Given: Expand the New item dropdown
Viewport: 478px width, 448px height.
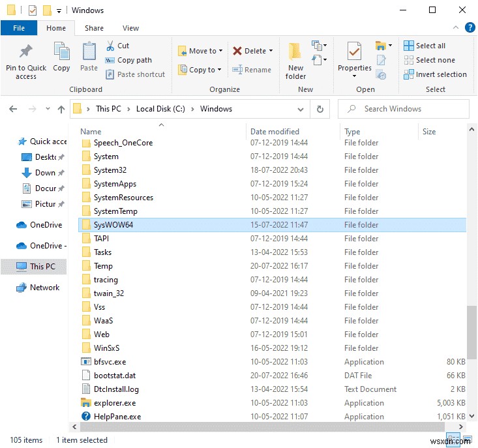Looking at the screenshot, I should 319,46.
